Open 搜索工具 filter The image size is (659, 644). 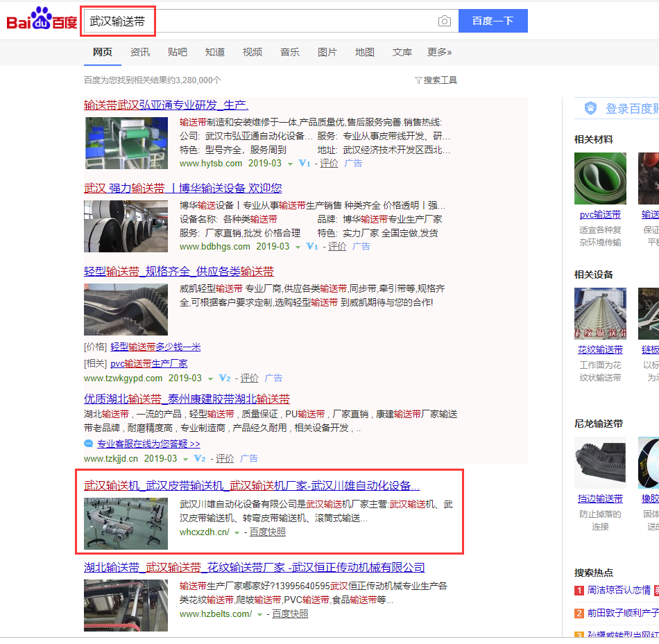point(436,80)
